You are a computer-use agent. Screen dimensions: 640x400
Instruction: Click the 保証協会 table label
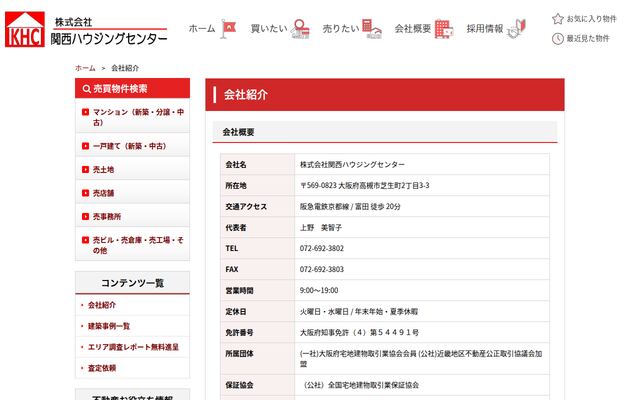[239, 385]
